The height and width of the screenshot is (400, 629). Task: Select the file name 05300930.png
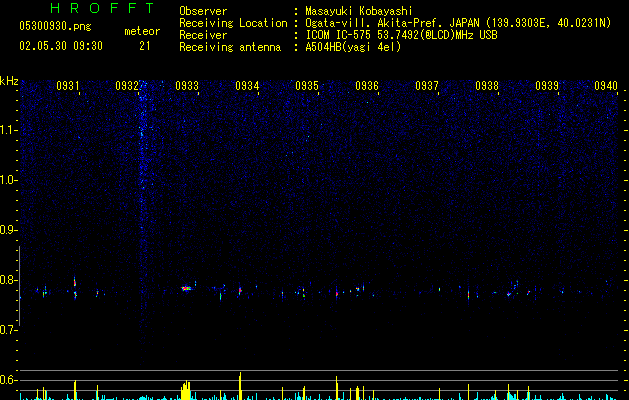coord(55,27)
